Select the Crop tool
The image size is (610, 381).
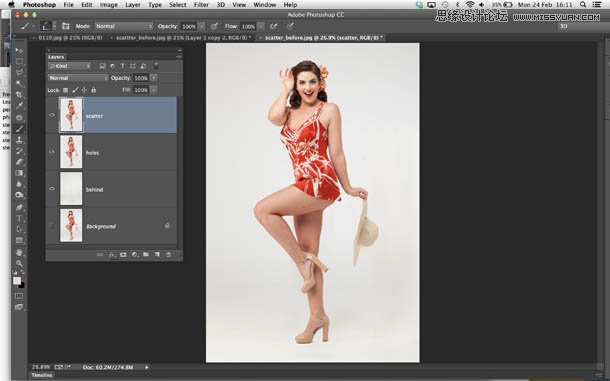tap(19, 95)
